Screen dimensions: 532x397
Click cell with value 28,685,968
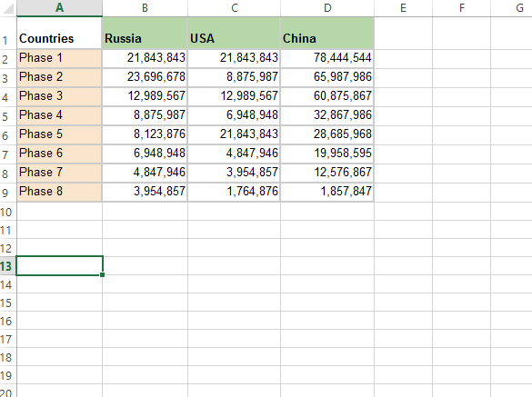tap(327, 134)
